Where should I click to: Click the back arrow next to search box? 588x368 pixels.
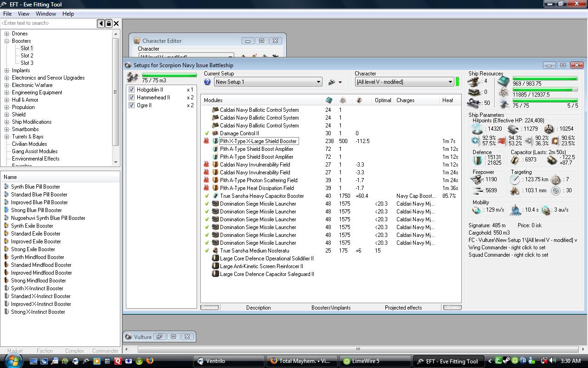(101, 23)
